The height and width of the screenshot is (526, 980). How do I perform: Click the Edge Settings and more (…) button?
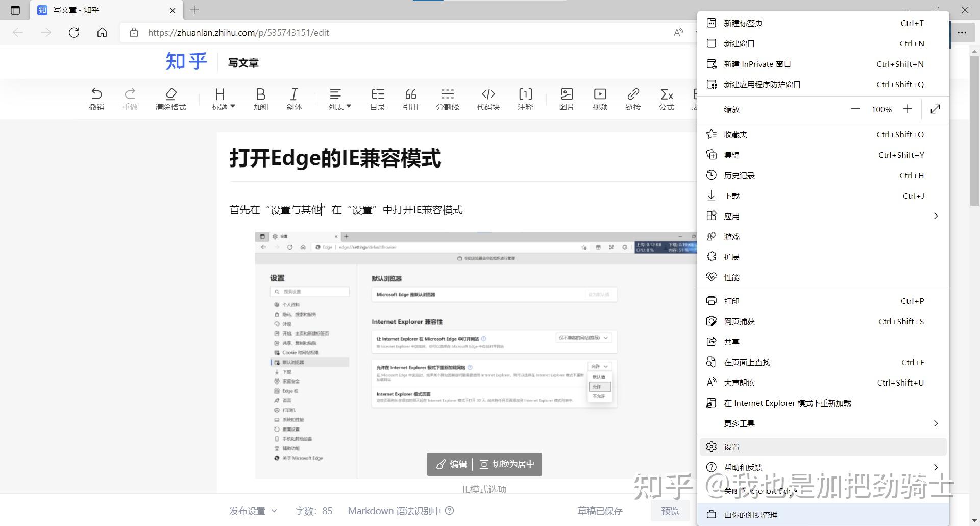pyautogui.click(x=962, y=33)
